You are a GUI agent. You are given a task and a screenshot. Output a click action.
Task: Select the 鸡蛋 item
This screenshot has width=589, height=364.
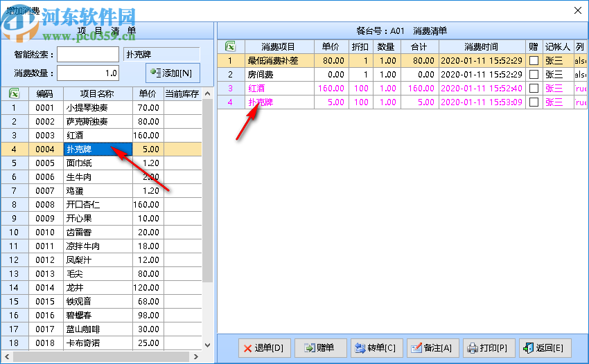point(98,191)
